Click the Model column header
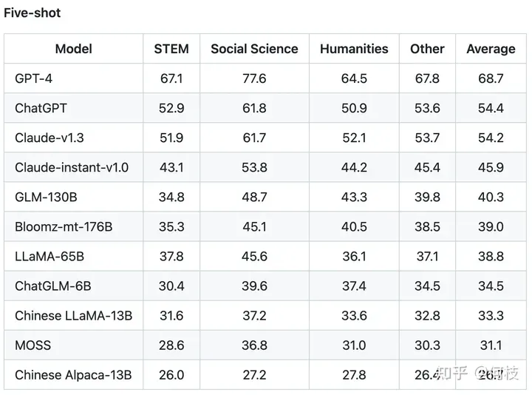 click(74, 49)
